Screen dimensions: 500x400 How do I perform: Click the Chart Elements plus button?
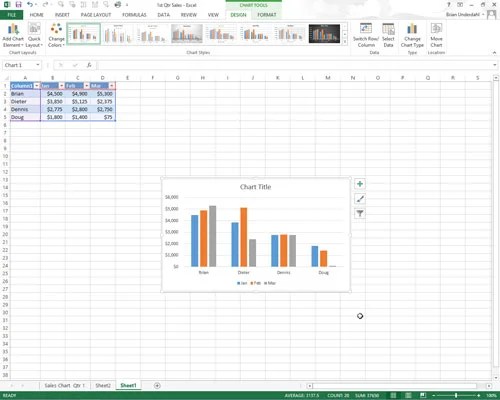pos(360,184)
